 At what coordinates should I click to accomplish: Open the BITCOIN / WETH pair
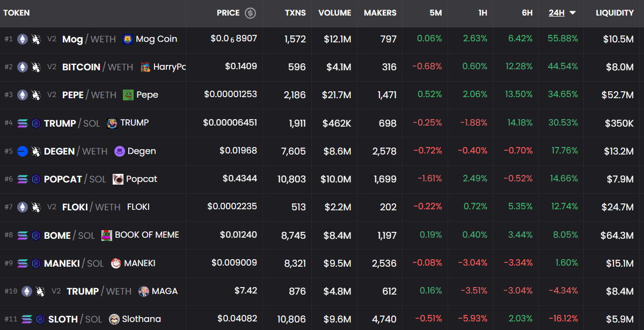pyautogui.click(x=98, y=67)
